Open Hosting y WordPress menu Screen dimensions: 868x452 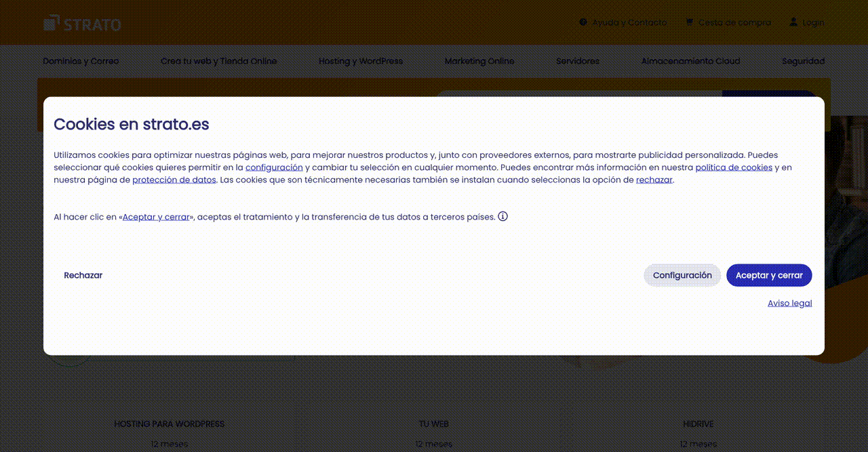point(361,61)
